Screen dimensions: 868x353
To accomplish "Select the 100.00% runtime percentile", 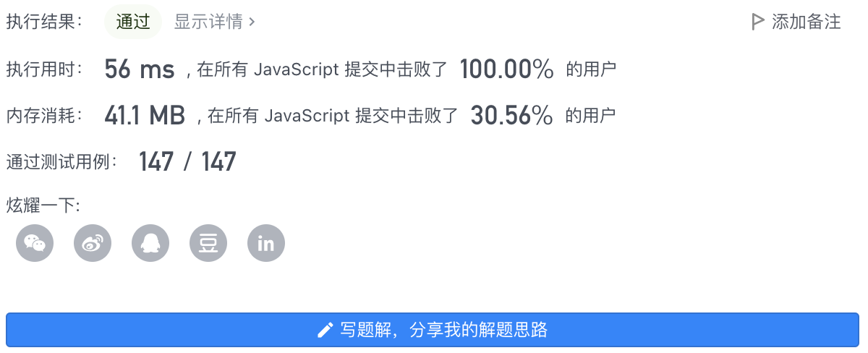I will tap(506, 69).
